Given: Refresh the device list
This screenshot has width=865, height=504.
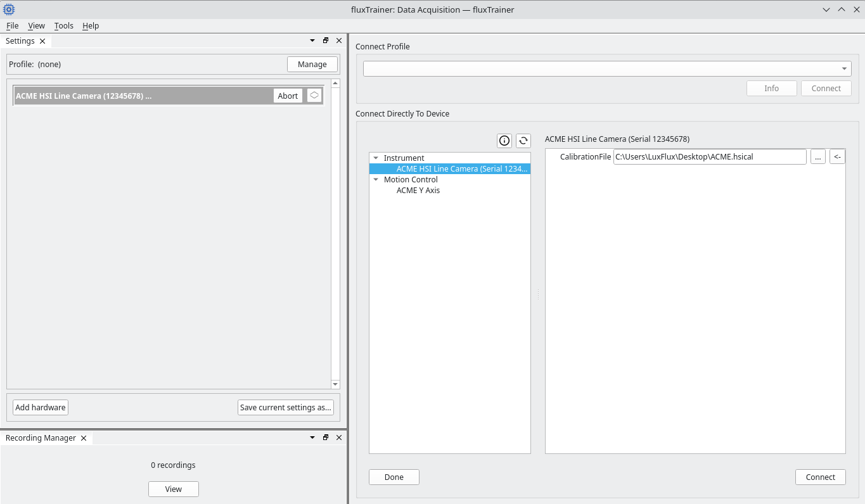Looking at the screenshot, I should click(x=523, y=141).
